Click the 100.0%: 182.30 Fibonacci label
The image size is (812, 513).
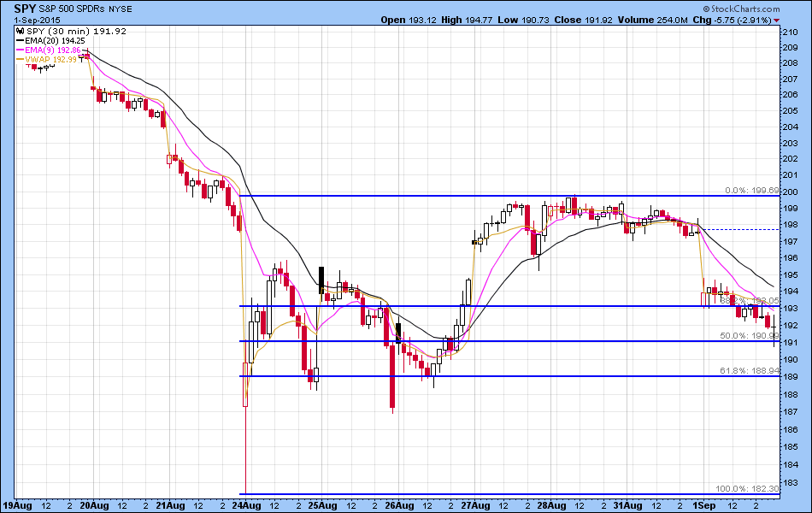pos(747,489)
